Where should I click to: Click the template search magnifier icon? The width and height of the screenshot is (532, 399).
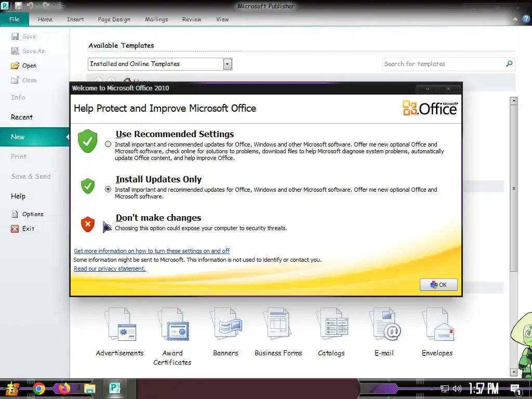click(x=509, y=63)
